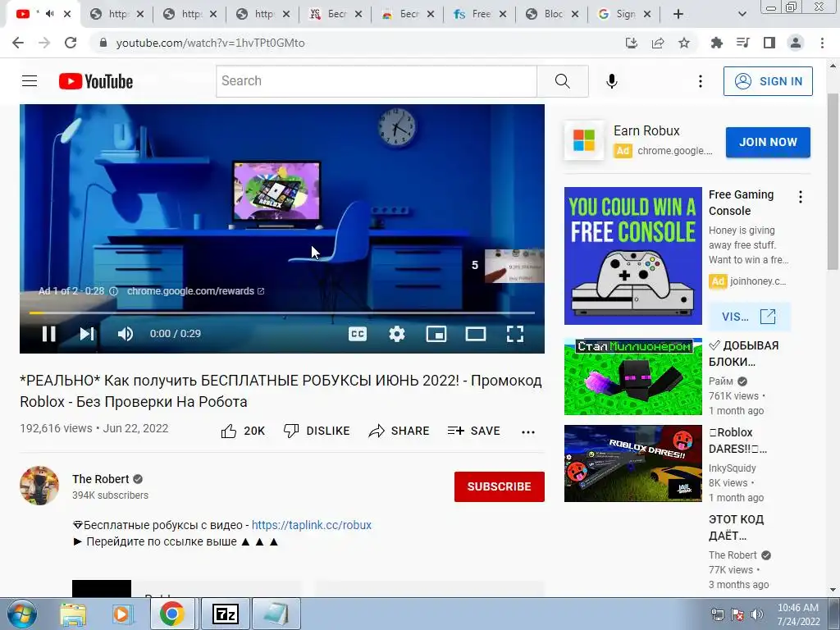This screenshot has width=840, height=630.
Task: Bookmark this page with star
Action: pyautogui.click(x=684, y=43)
